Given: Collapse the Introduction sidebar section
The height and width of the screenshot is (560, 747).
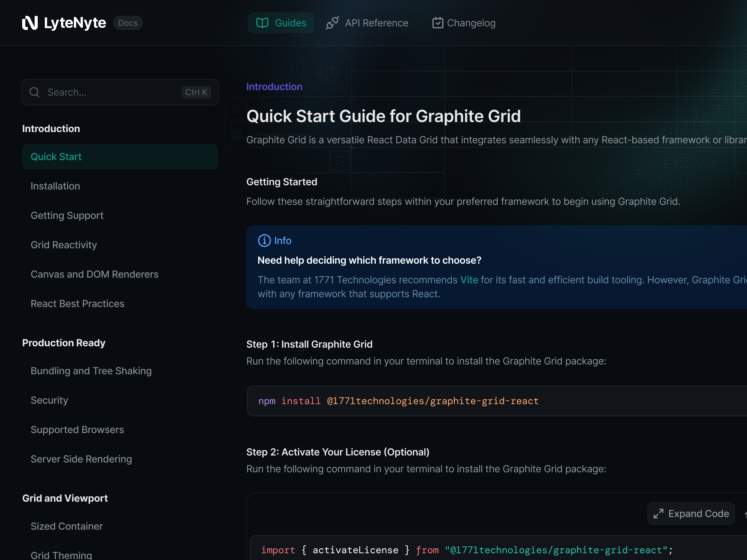Looking at the screenshot, I should [51, 128].
